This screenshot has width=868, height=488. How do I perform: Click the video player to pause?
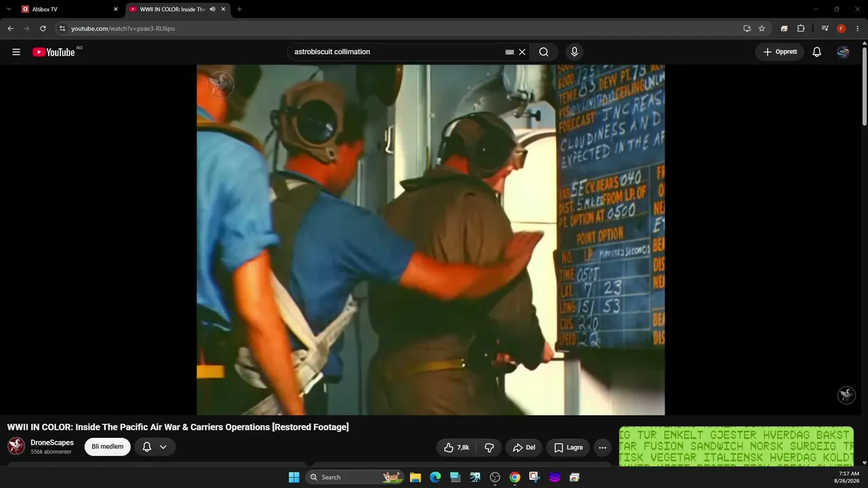431,240
